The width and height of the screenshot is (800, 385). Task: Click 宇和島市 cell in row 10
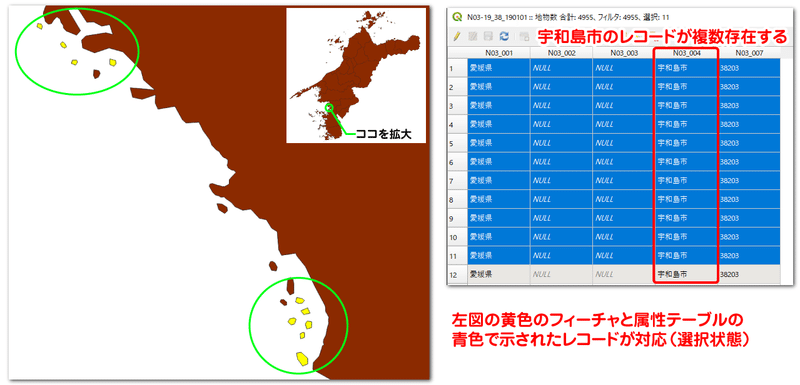(x=686, y=237)
